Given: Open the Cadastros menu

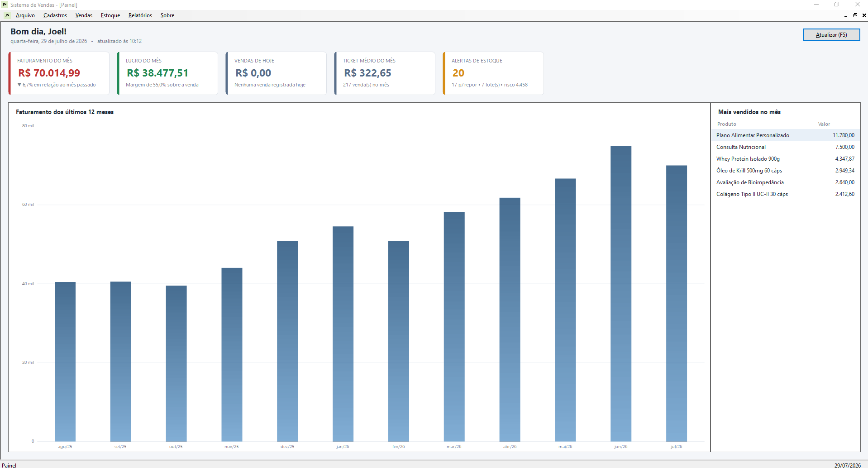Looking at the screenshot, I should (x=55, y=15).
